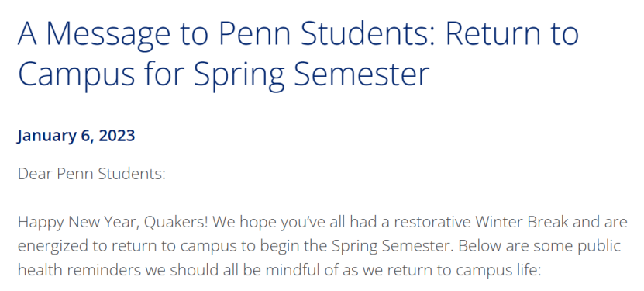
Task: Click the salutation 'Dear Penn Students:'
Action: [91, 174]
